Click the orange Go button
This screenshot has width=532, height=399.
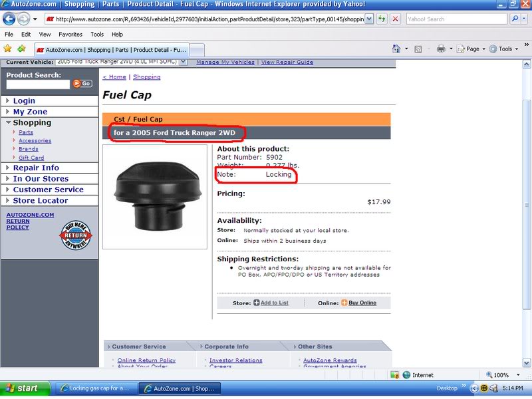click(82, 84)
